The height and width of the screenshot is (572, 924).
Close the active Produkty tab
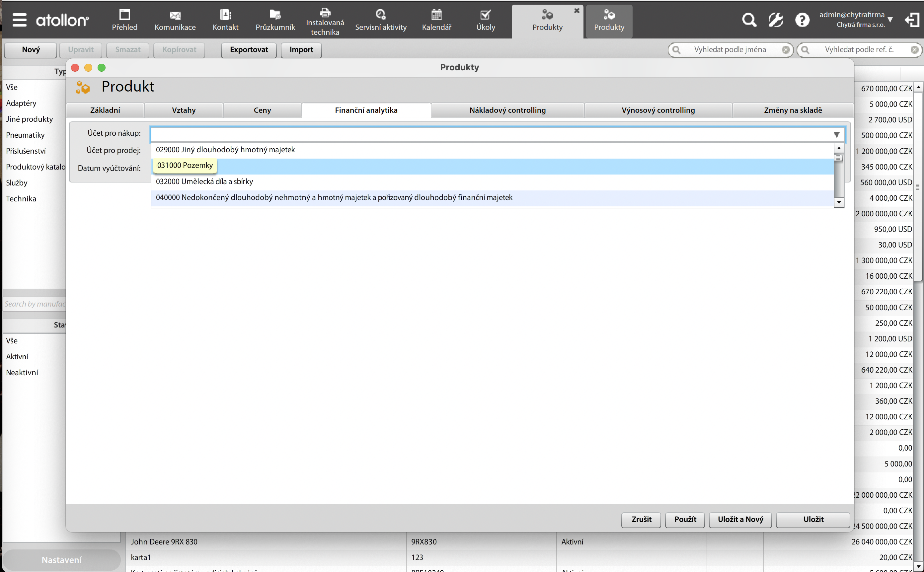pos(577,11)
